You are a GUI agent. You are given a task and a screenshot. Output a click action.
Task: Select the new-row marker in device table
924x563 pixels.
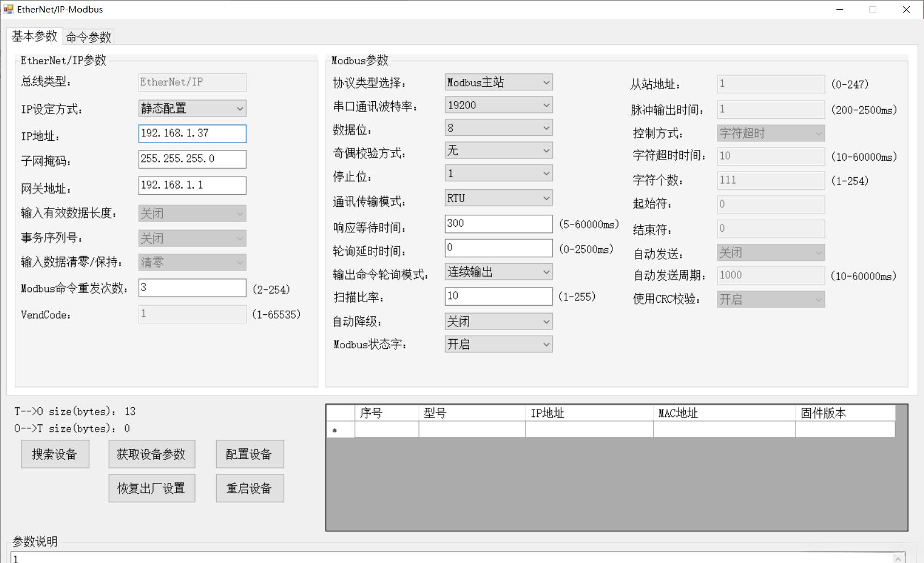(x=341, y=430)
